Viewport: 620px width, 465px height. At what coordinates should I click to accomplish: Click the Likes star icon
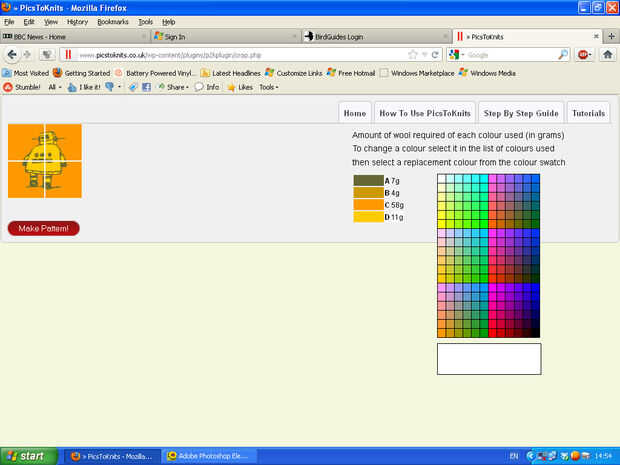point(240,87)
